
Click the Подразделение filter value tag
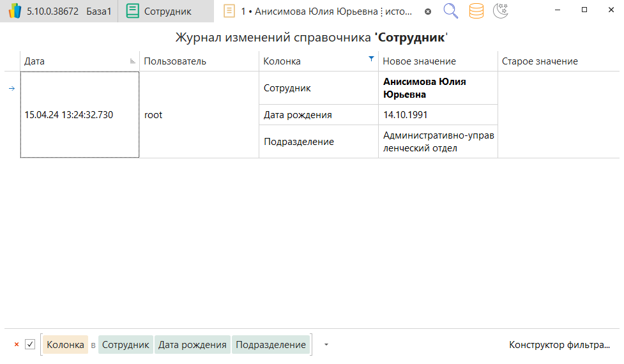pos(271,345)
